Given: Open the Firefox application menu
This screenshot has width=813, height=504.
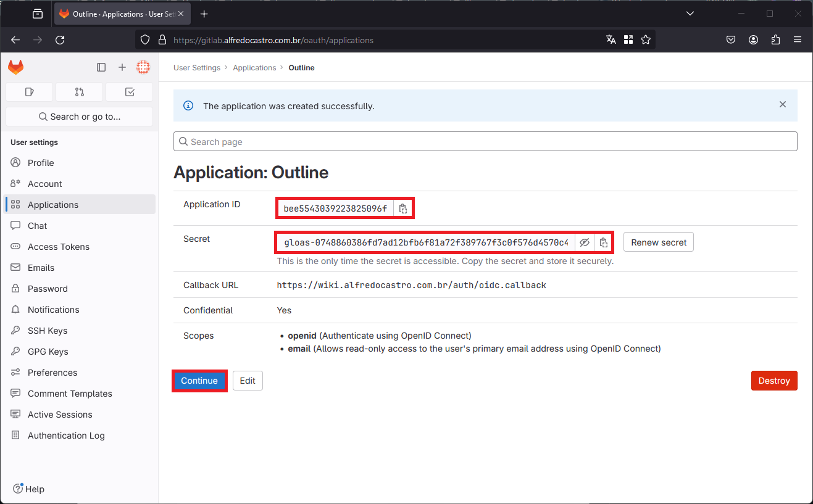Looking at the screenshot, I should point(798,39).
